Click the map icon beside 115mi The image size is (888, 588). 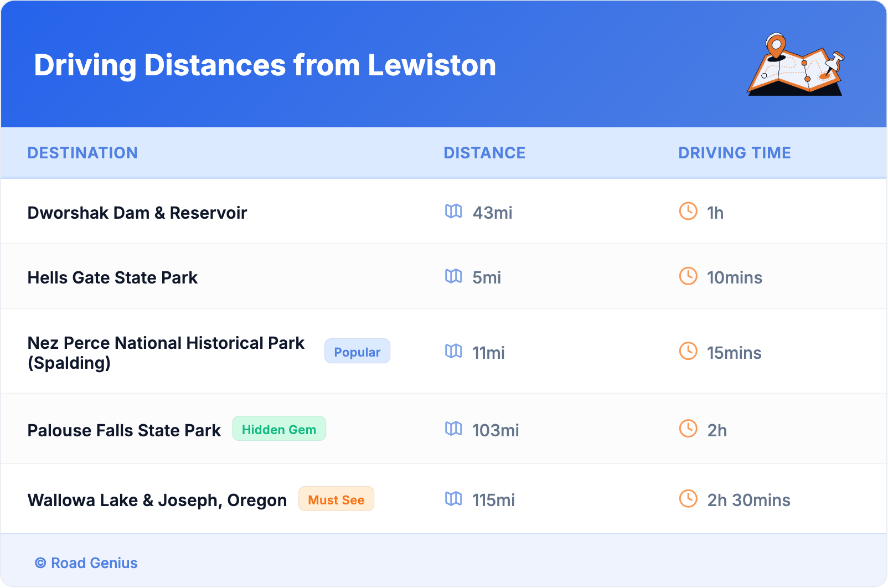(x=453, y=498)
